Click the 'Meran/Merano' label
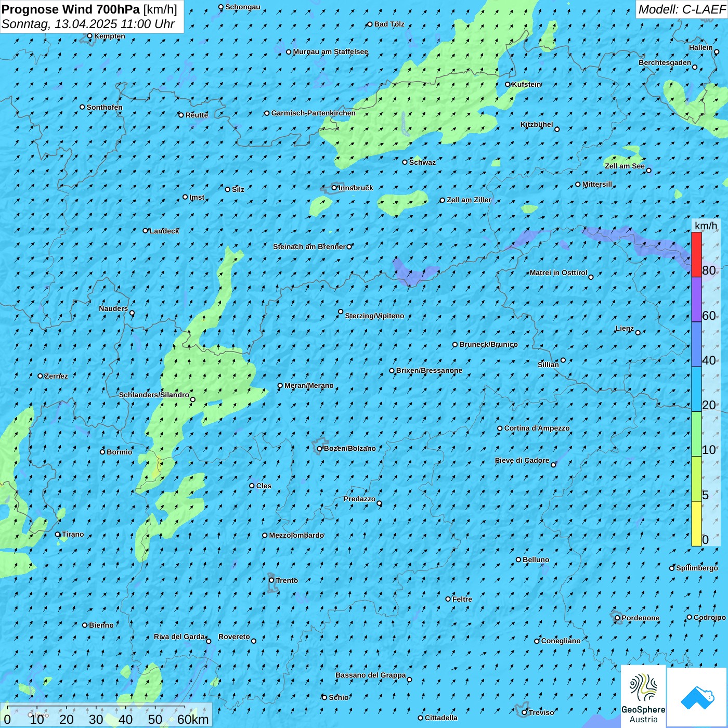 tap(309, 385)
